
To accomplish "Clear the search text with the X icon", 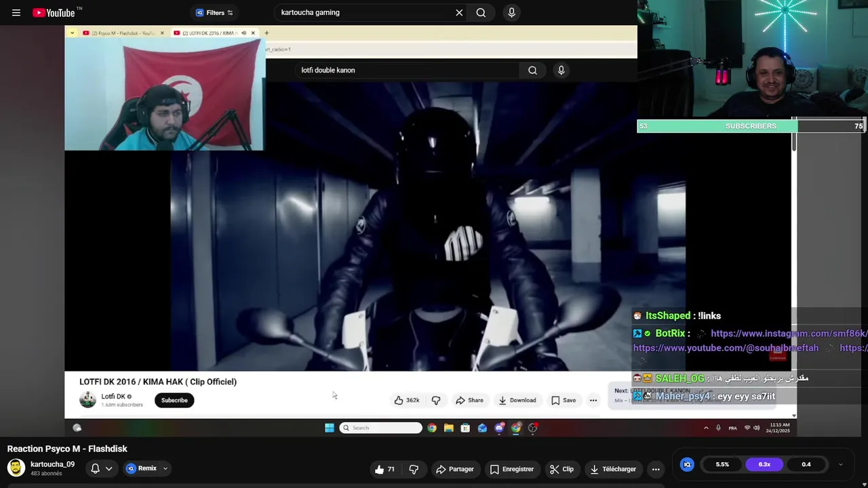I will [x=459, y=12].
